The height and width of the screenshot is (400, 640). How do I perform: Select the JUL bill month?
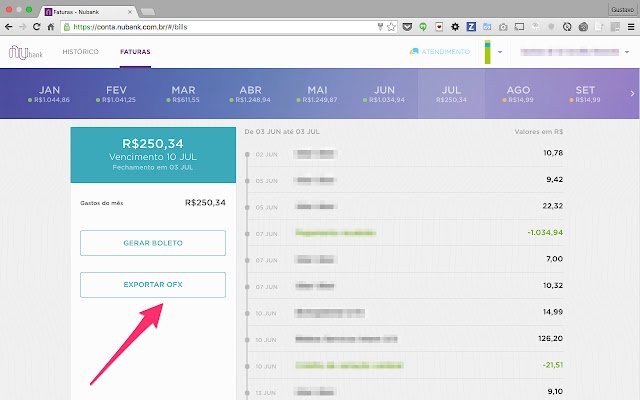[x=451, y=94]
